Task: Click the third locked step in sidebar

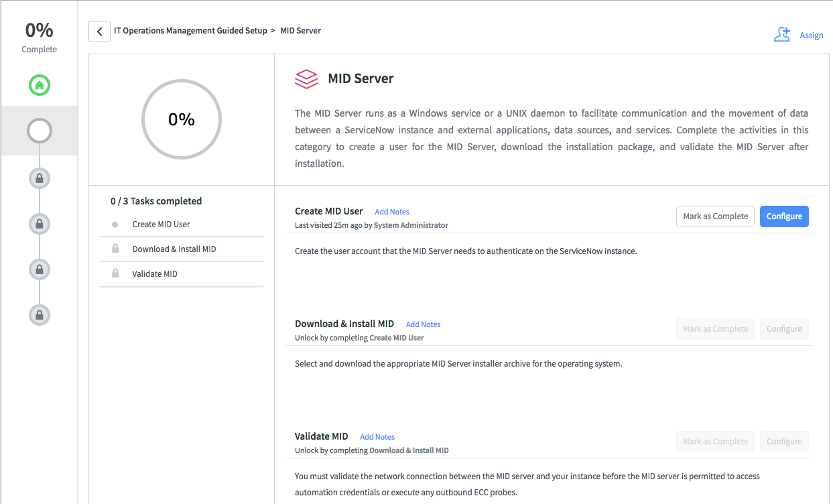Action: tap(40, 269)
